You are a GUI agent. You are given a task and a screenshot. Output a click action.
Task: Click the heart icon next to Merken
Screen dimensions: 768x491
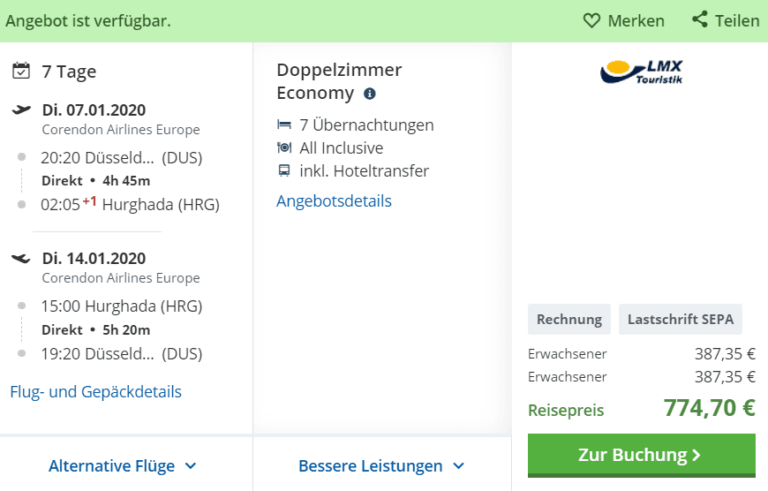click(591, 21)
